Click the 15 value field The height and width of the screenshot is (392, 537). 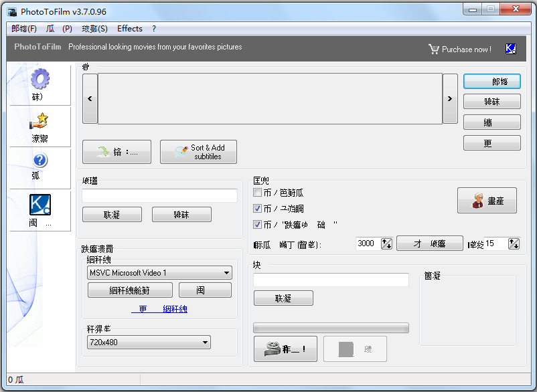(496, 243)
